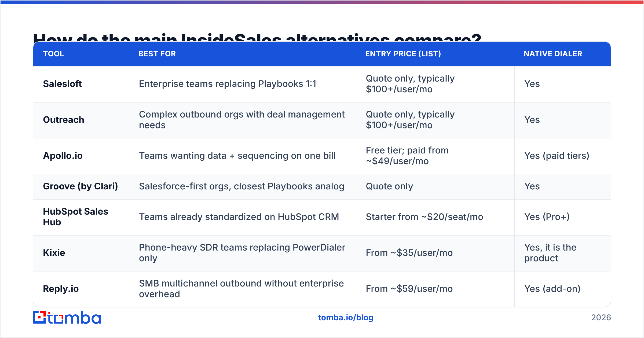Click 'Complex outbound orgs with deal management needs'

tap(242, 120)
